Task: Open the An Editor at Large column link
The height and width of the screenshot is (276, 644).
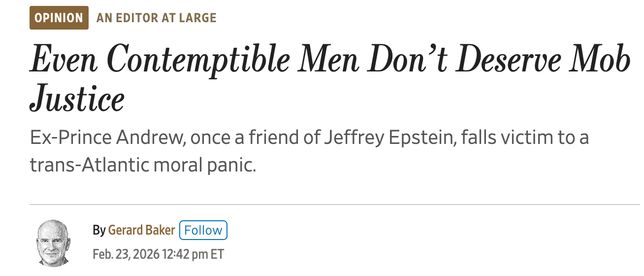Action: coord(157,18)
